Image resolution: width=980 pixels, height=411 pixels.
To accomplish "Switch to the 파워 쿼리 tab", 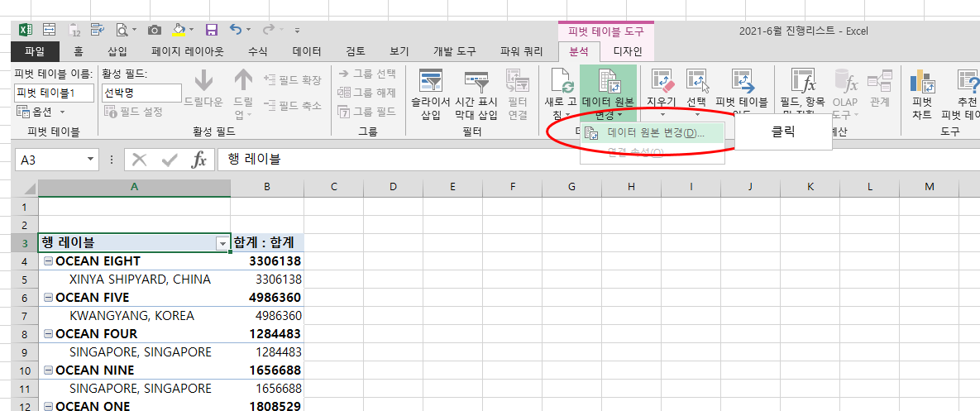I will tap(521, 51).
